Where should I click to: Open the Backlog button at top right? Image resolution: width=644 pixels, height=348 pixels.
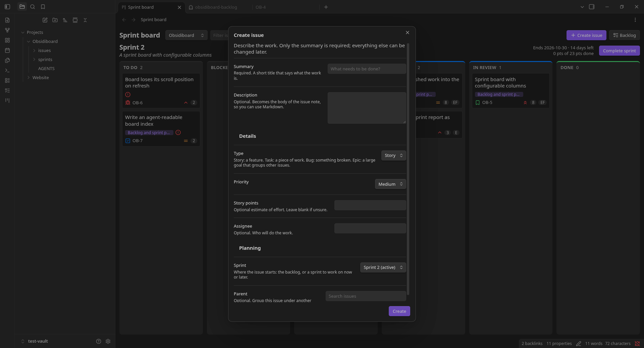(624, 35)
